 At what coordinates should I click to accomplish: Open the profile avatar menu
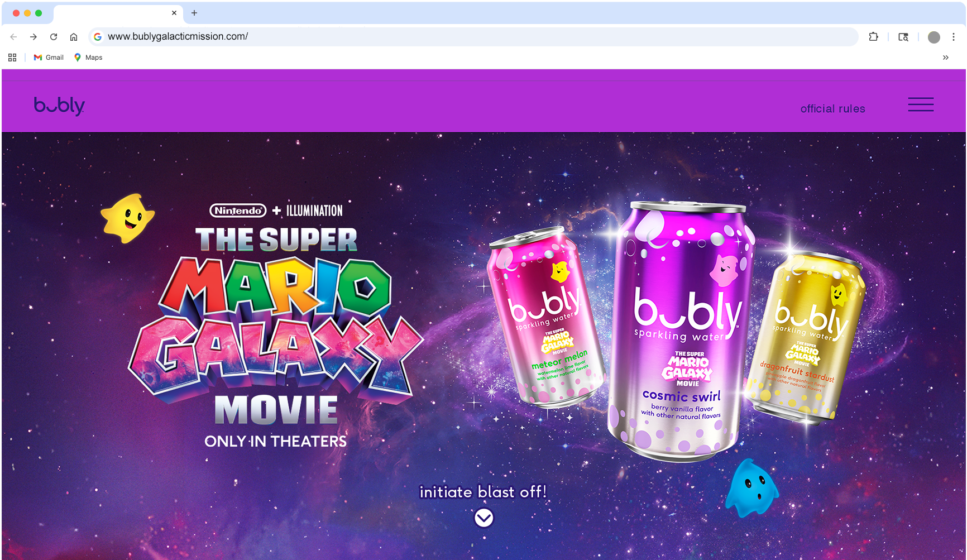pyautogui.click(x=934, y=37)
